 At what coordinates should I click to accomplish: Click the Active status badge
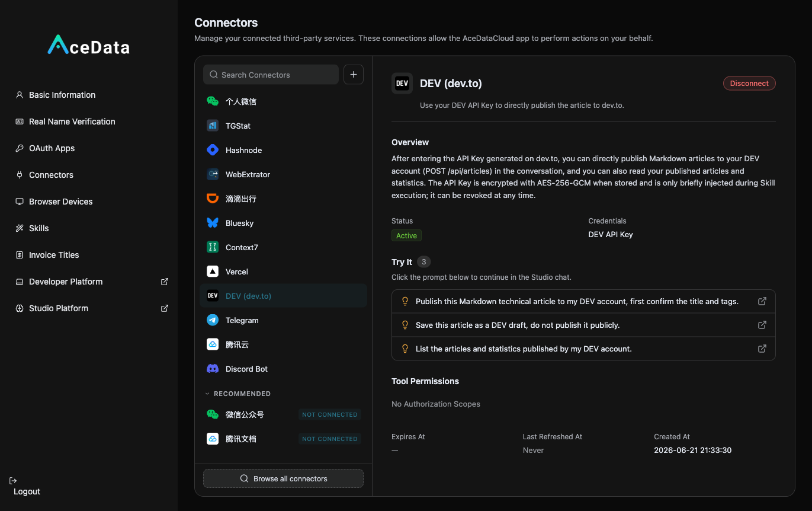point(406,235)
